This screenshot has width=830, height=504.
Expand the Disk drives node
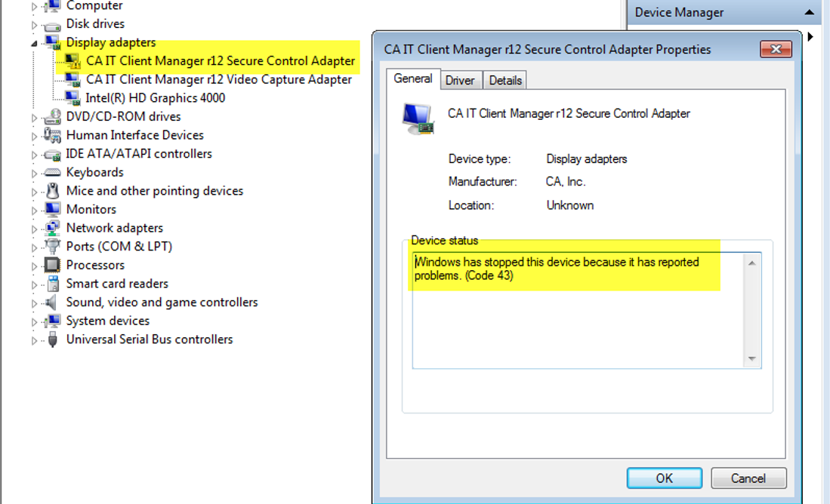pos(35,25)
